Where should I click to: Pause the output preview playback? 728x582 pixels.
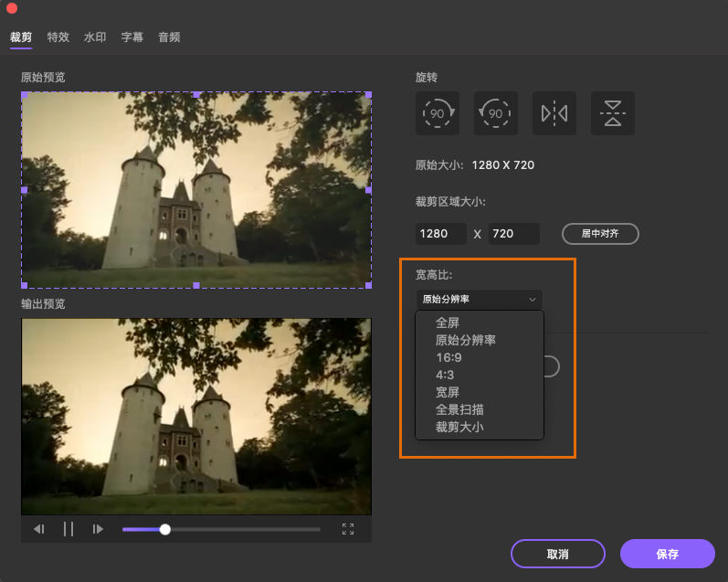(x=69, y=529)
